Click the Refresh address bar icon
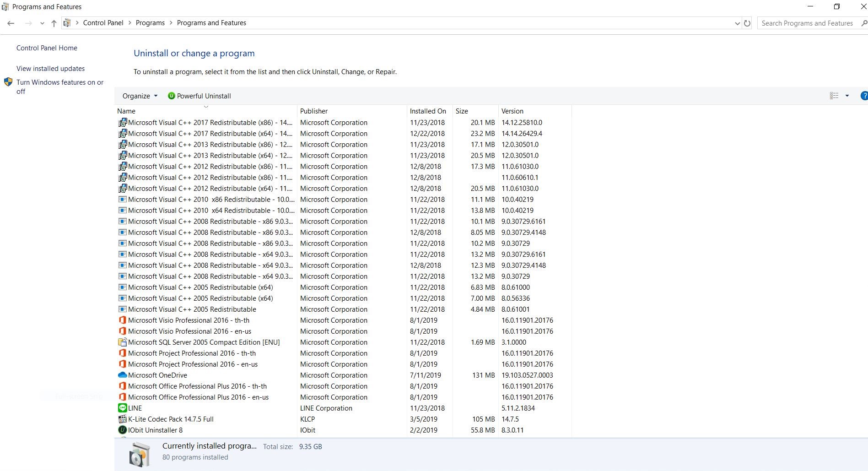 point(747,23)
